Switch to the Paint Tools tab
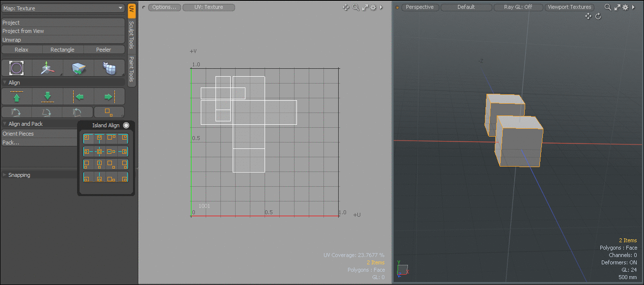 (131, 69)
